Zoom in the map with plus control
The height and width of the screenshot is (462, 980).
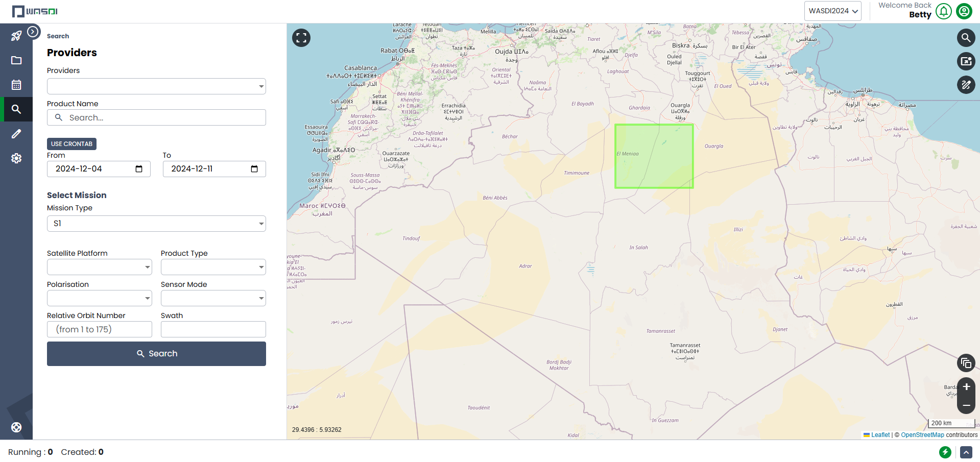tap(966, 387)
